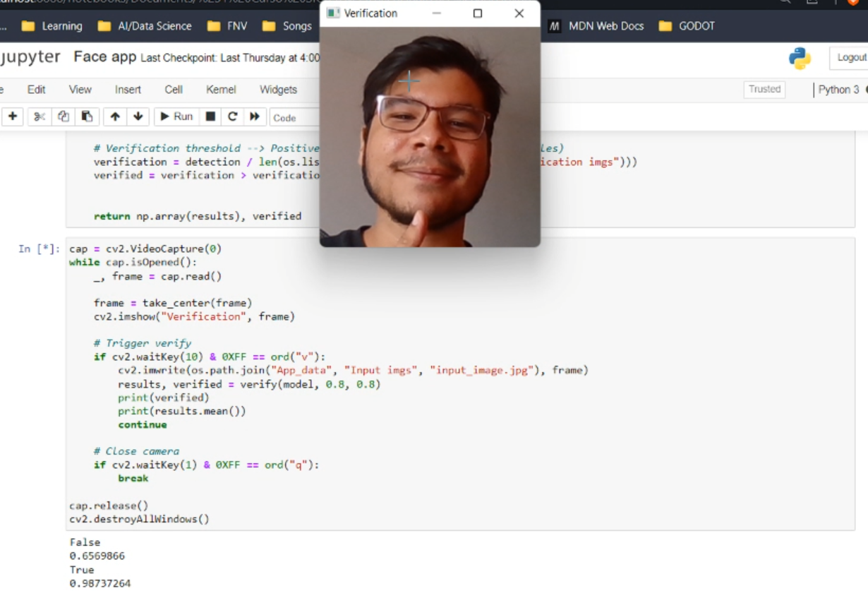Click the Verification window title icon
868x591 pixels.
(333, 13)
